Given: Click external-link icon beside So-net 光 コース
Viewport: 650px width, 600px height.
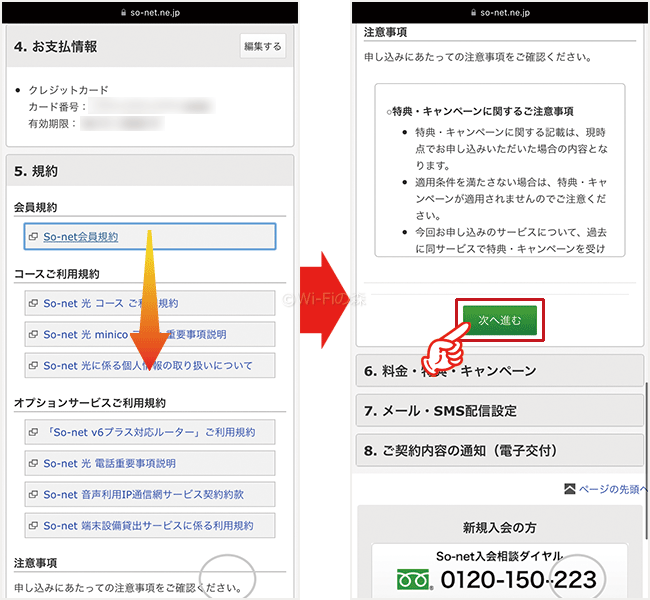Looking at the screenshot, I should (x=33, y=304).
